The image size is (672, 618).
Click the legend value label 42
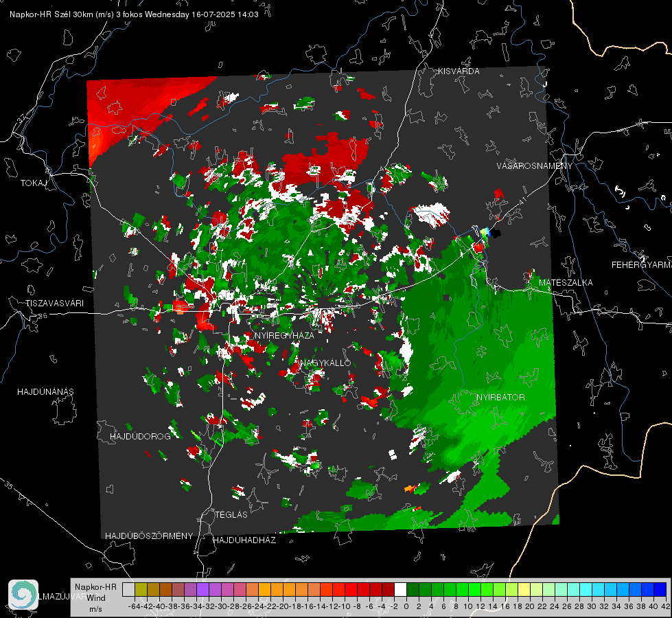point(665,606)
